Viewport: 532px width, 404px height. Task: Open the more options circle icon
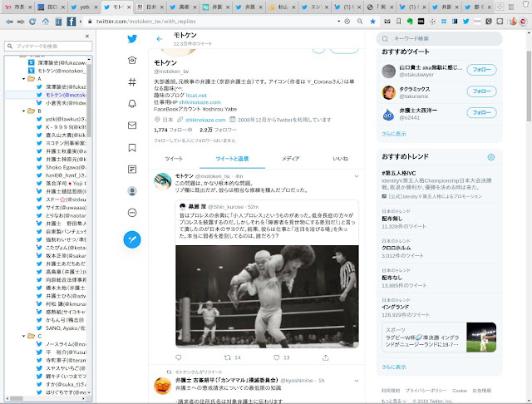tap(132, 213)
